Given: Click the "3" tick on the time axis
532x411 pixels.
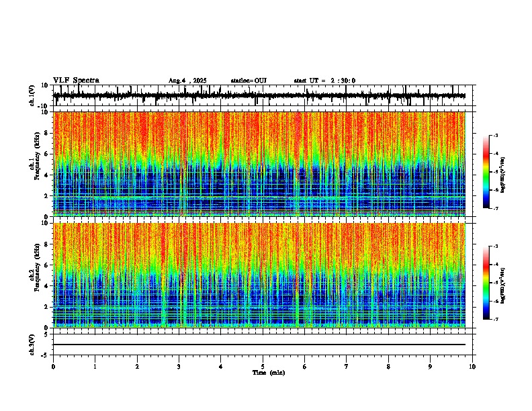Looking at the screenshot, I should click(x=179, y=367).
